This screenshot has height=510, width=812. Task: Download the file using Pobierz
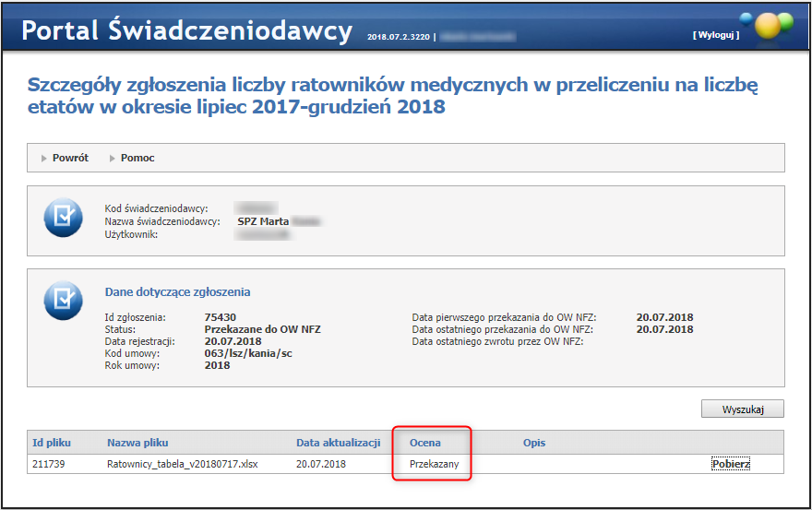point(731,464)
